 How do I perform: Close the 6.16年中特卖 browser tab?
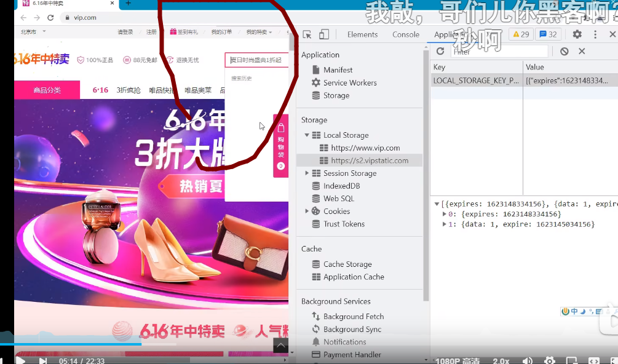tap(112, 3)
